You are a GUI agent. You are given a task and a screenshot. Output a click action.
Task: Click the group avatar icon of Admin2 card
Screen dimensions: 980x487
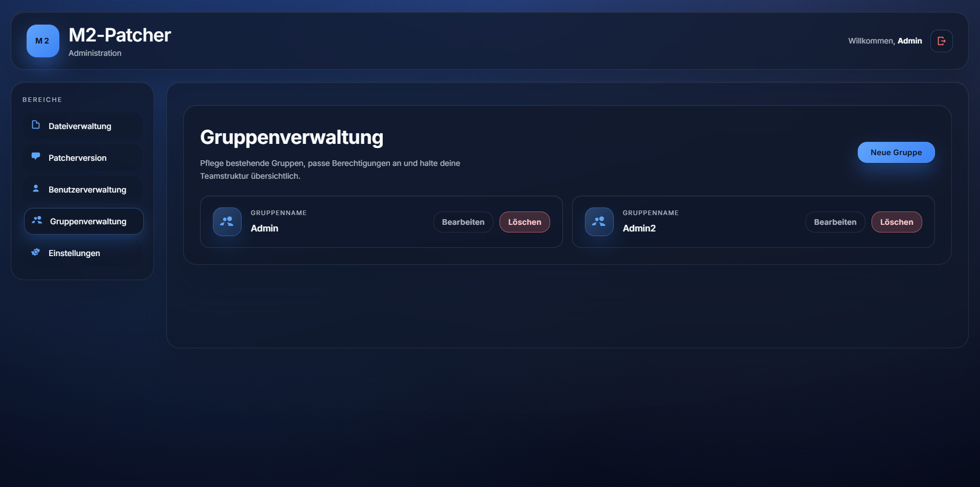pos(599,222)
